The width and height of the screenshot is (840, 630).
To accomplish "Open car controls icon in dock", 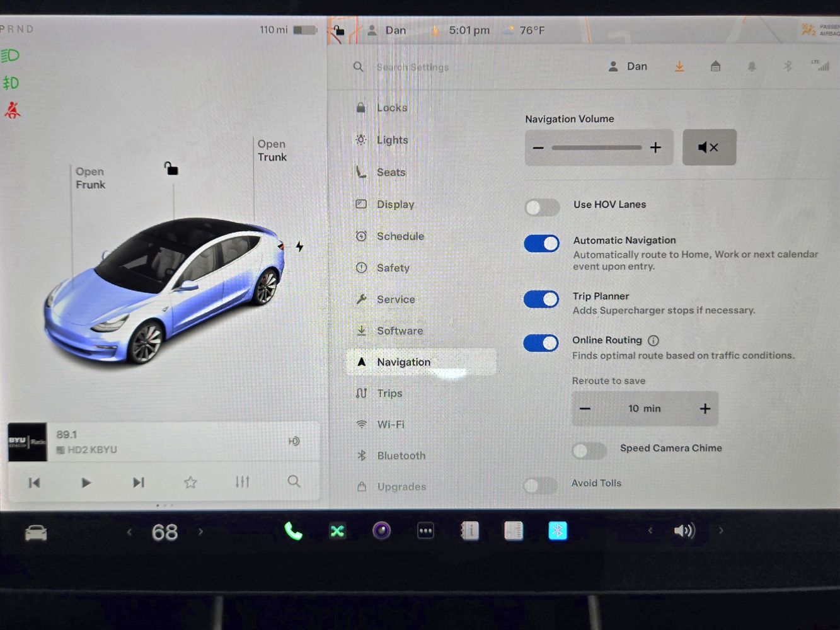I will [x=36, y=533].
